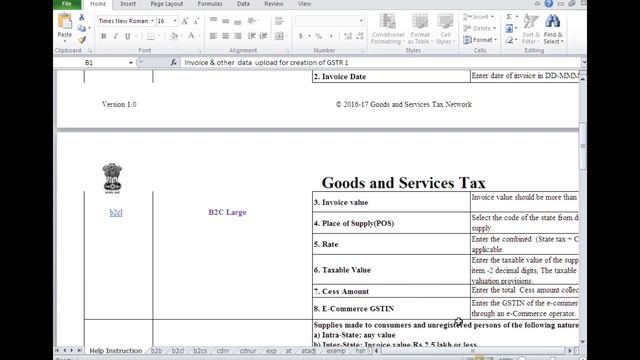Open the Find & Select menu

[553, 29]
